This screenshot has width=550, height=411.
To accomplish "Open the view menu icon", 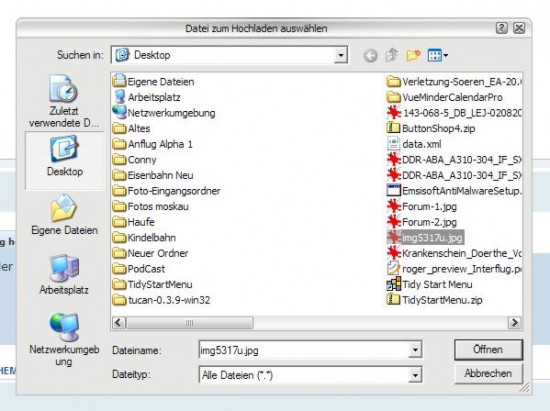I will [437, 55].
